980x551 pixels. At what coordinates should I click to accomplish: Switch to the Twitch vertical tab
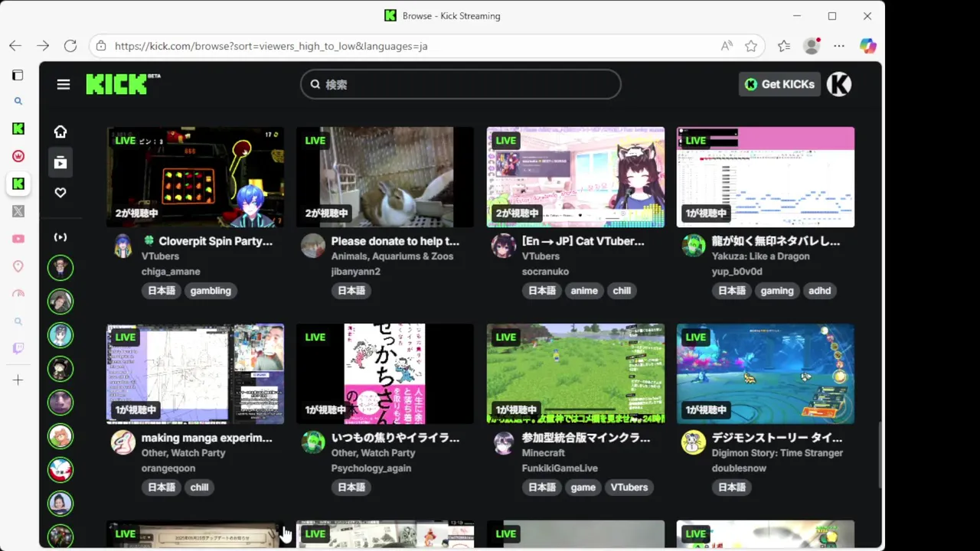(18, 349)
